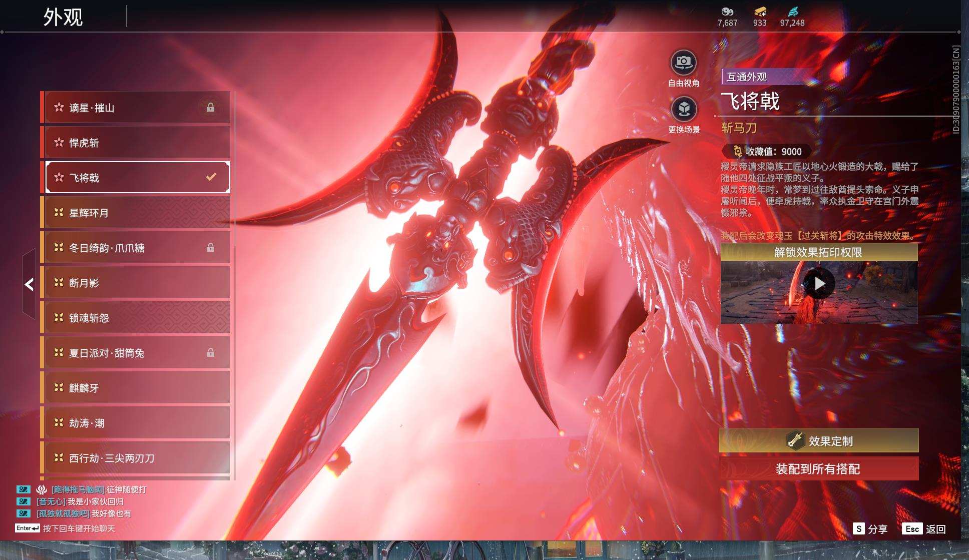The width and height of the screenshot is (969, 560).
Task: Click the 装配后会改变魂玉 effect note text
Action: [819, 236]
